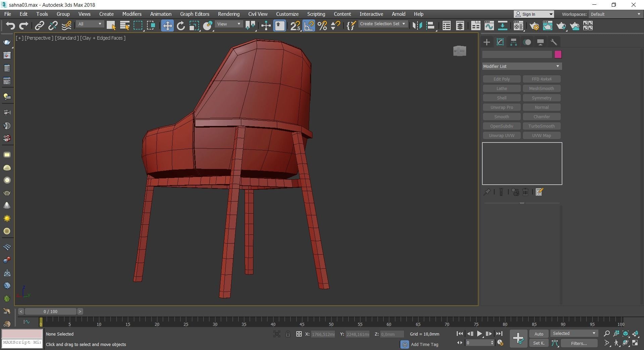Click the Play Animation button
This screenshot has width=644, height=350.
pos(479,334)
